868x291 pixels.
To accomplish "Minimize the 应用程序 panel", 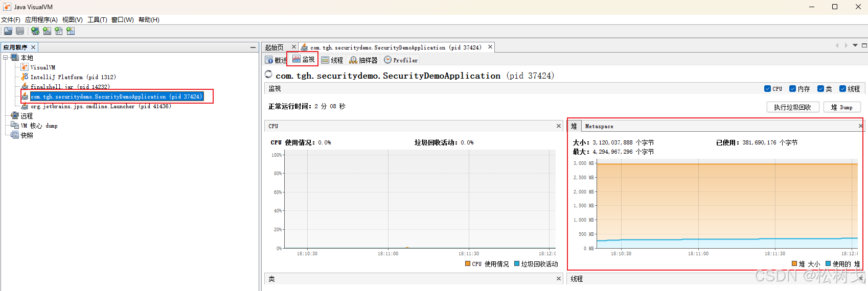I will tap(253, 47).
